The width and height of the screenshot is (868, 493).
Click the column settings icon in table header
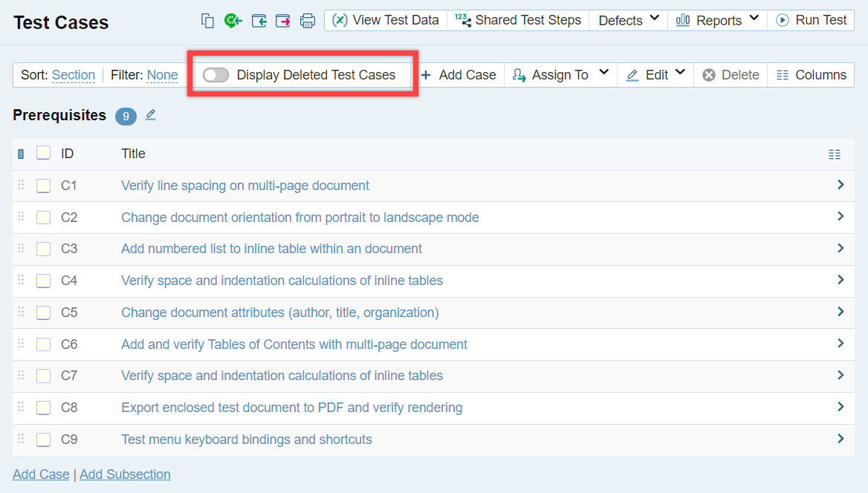tap(835, 154)
